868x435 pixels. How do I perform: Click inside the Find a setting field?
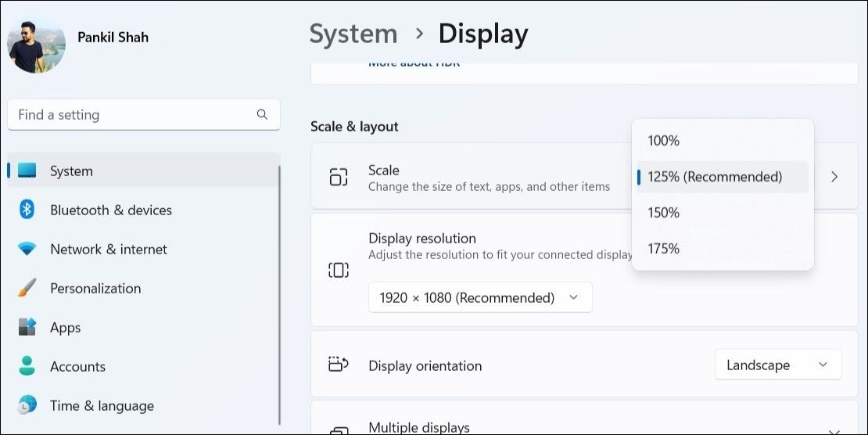pyautogui.click(x=133, y=115)
